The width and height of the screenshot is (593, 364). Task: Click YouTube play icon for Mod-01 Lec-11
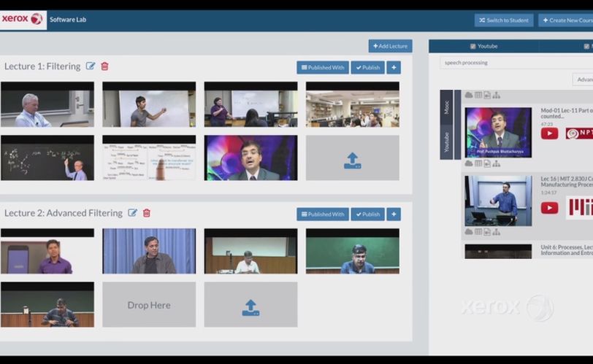549,133
